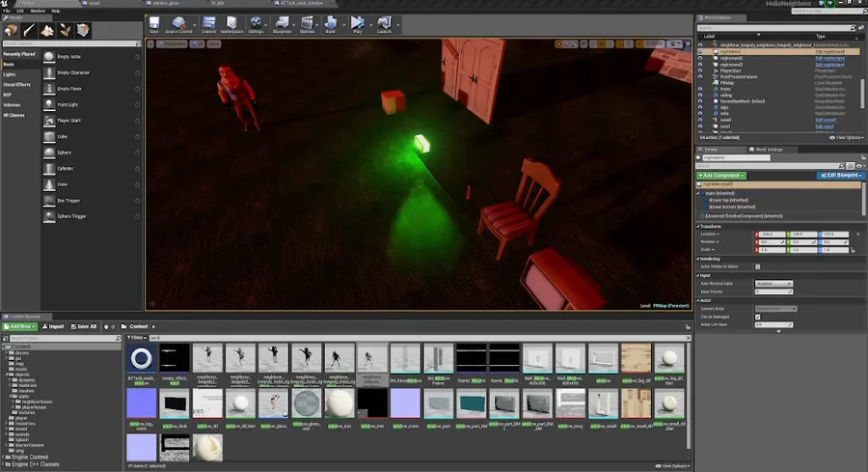Select Recently Placed category
The image size is (868, 472).
click(19, 54)
